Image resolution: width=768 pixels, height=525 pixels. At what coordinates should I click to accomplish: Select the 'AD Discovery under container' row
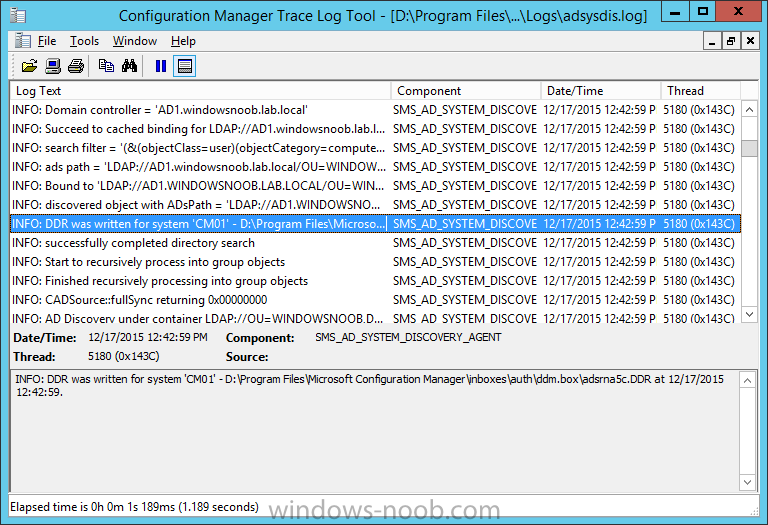pyautogui.click(x=375, y=317)
